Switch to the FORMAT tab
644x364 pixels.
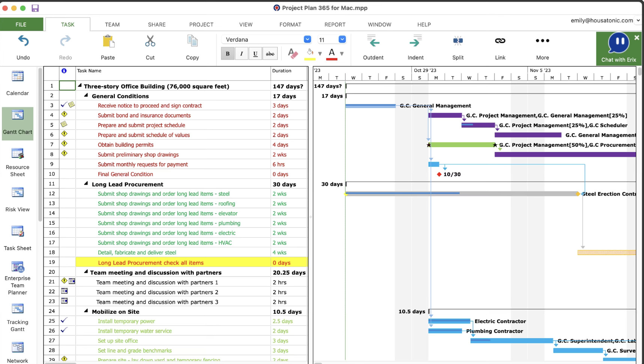point(290,24)
